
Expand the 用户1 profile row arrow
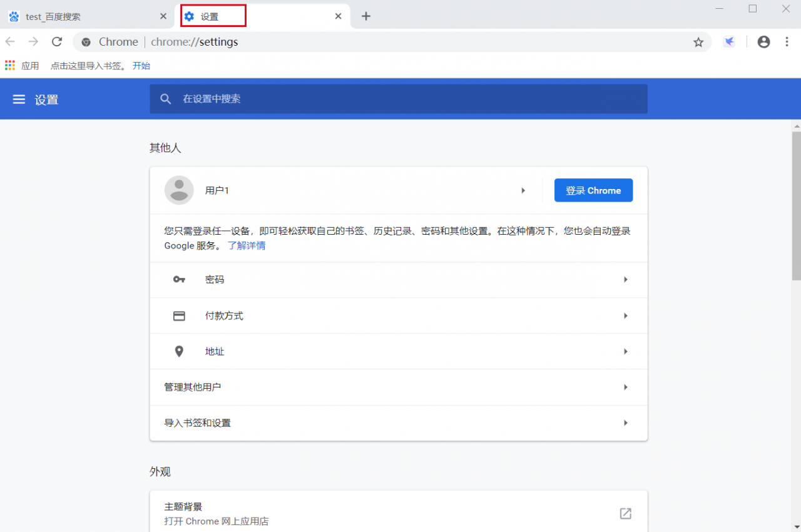(x=523, y=190)
